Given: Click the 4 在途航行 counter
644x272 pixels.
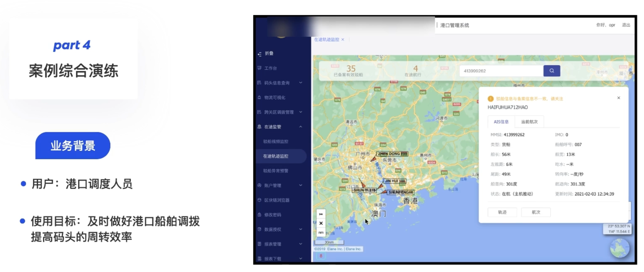Looking at the screenshot, I should click(x=413, y=71).
